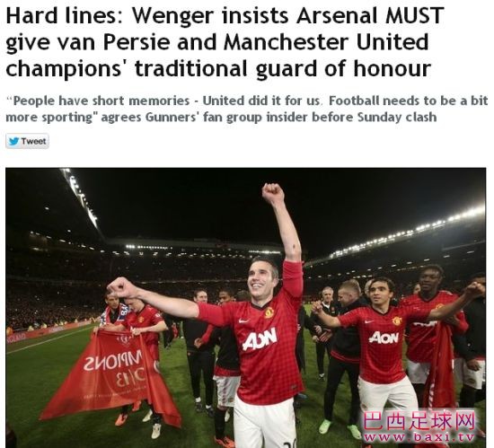Click the AON logo on right player's shirt
The height and width of the screenshot is (448, 494).
(384, 338)
